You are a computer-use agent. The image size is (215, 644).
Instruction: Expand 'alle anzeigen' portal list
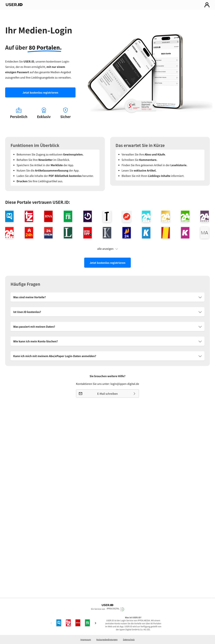click(x=107, y=249)
